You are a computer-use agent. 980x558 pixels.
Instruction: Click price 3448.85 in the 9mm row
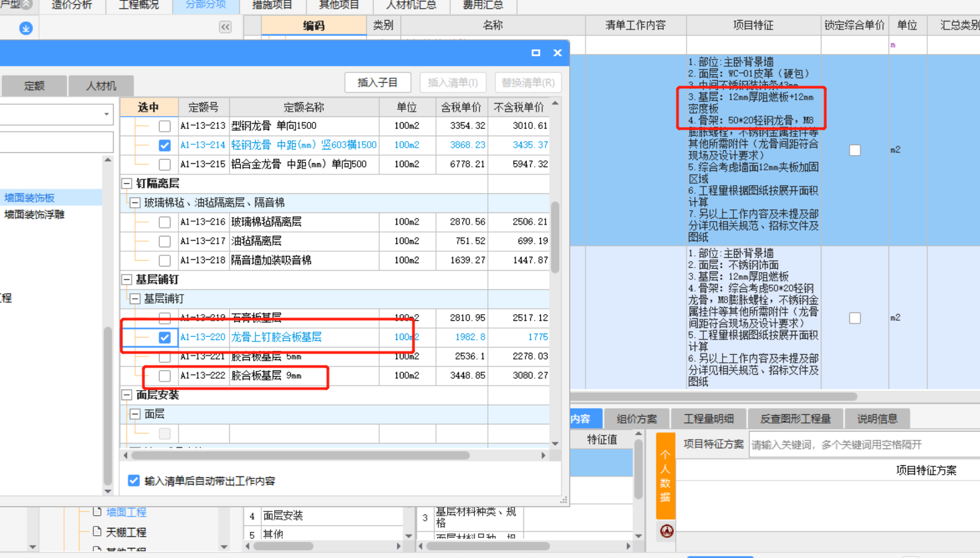pyautogui.click(x=469, y=376)
